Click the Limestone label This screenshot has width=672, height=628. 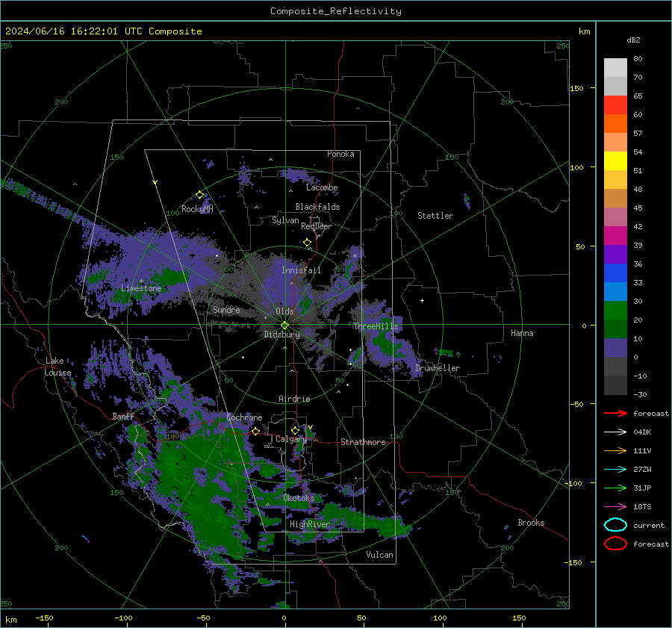pyautogui.click(x=141, y=288)
